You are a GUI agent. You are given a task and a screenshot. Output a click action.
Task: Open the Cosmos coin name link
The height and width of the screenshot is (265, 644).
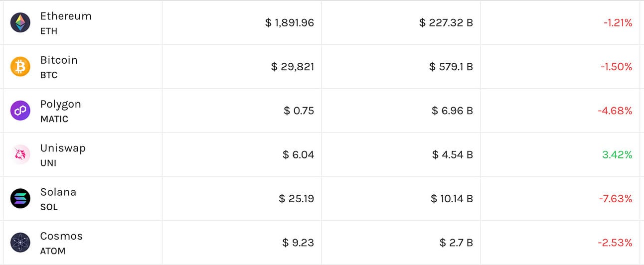[61, 236]
